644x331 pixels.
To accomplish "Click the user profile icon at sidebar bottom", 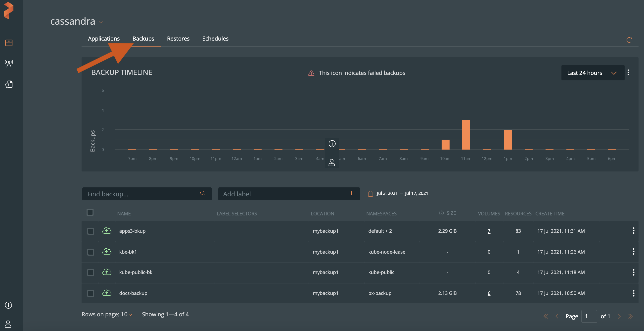I will [x=8, y=324].
